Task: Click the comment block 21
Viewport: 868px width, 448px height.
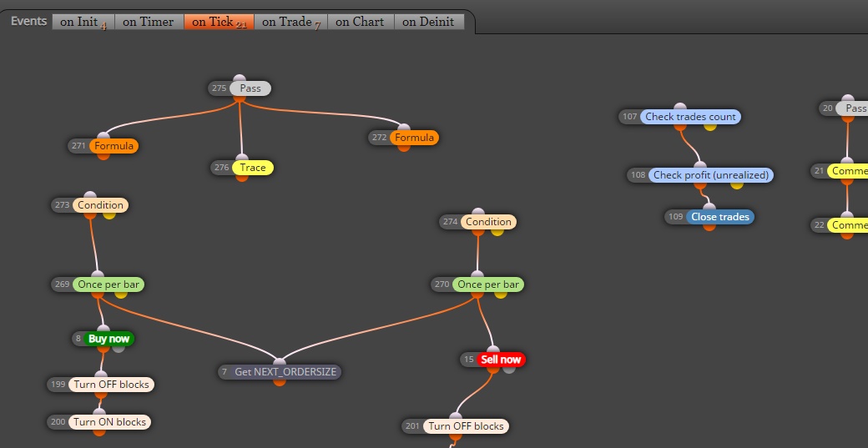Action: coord(847,171)
